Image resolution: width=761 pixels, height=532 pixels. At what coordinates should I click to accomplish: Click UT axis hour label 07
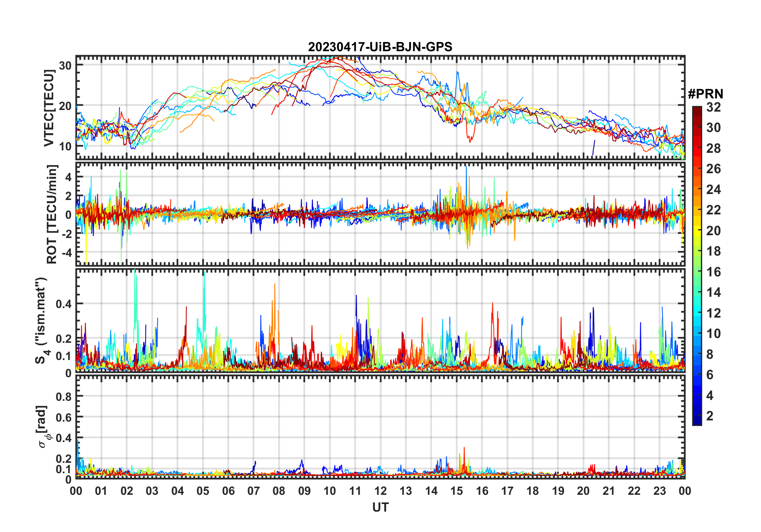click(x=254, y=491)
